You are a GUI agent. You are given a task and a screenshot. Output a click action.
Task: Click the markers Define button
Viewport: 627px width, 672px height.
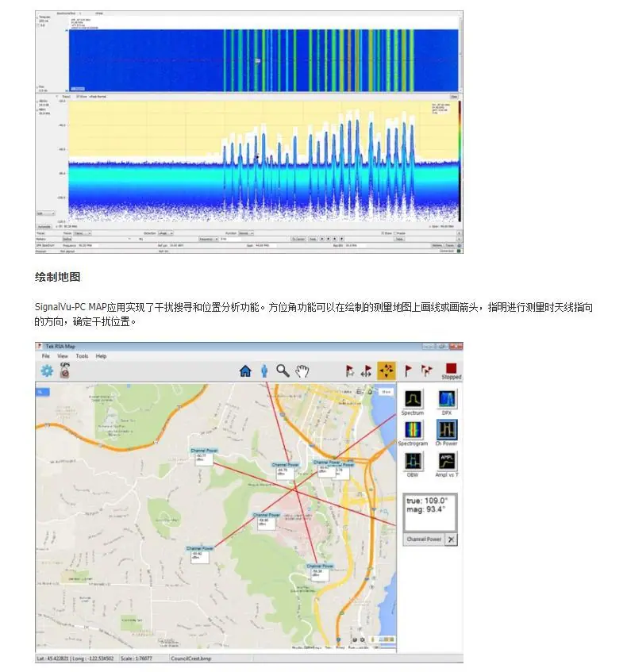click(x=67, y=239)
